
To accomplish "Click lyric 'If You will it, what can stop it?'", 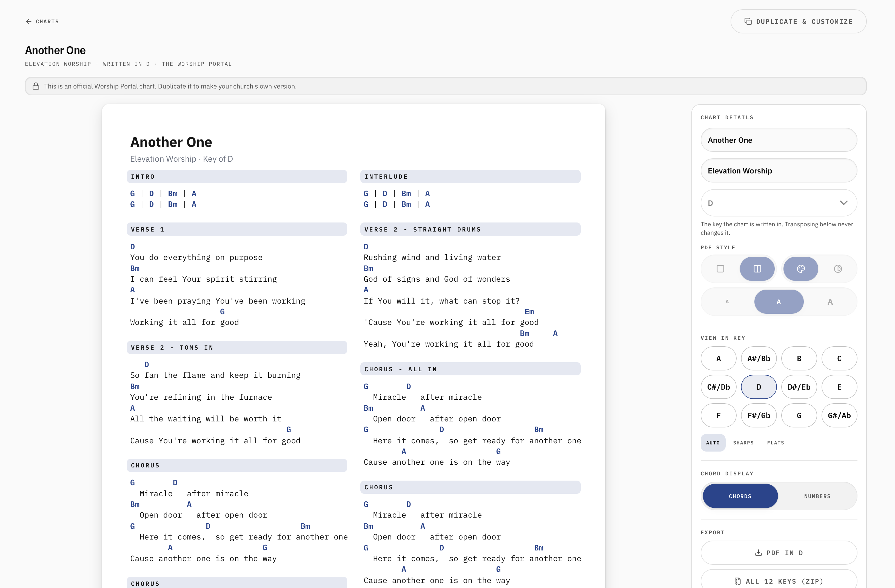I will click(x=441, y=301).
